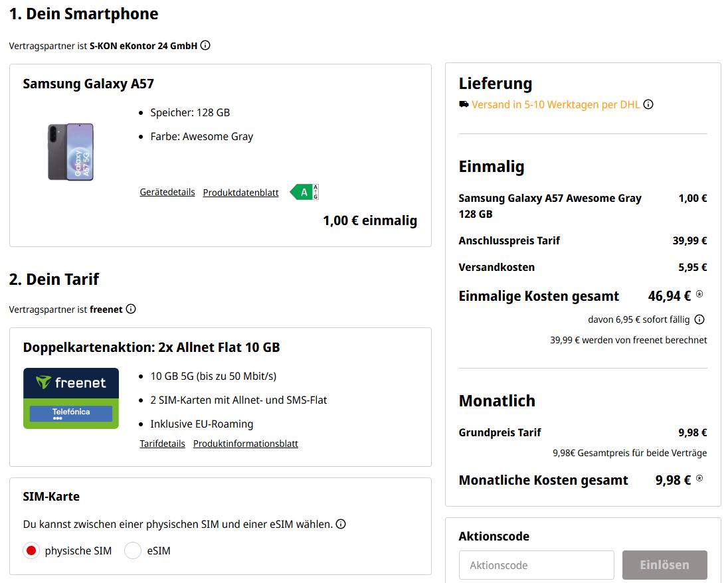Click the 'Samsung Galaxy A57' card heading
The height and width of the screenshot is (583, 728).
coord(88,84)
